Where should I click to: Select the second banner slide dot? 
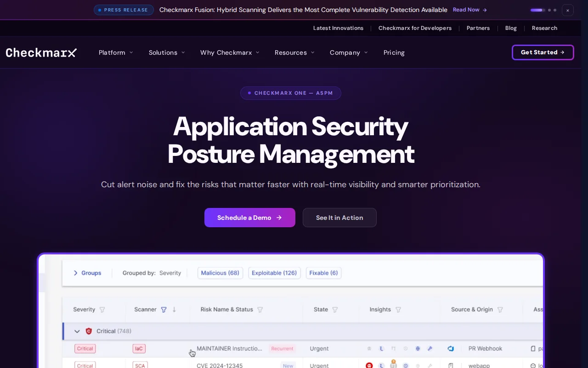pyautogui.click(x=549, y=10)
